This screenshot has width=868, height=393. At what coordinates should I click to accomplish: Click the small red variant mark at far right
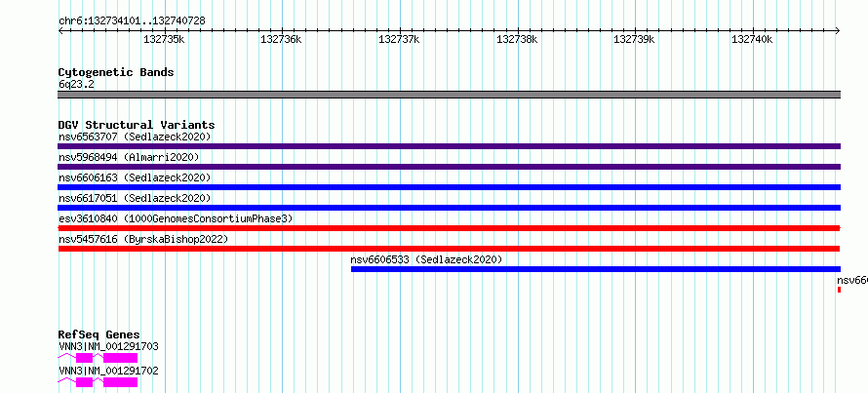click(839, 290)
